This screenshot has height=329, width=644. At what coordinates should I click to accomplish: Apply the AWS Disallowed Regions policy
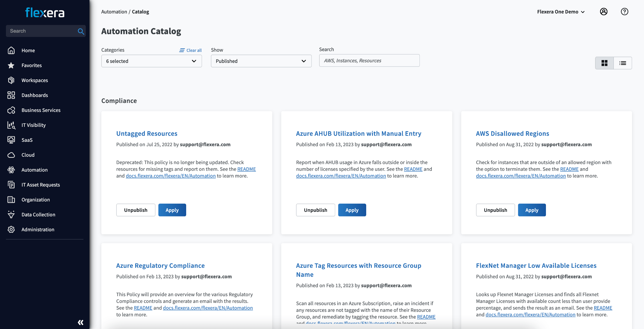click(532, 210)
